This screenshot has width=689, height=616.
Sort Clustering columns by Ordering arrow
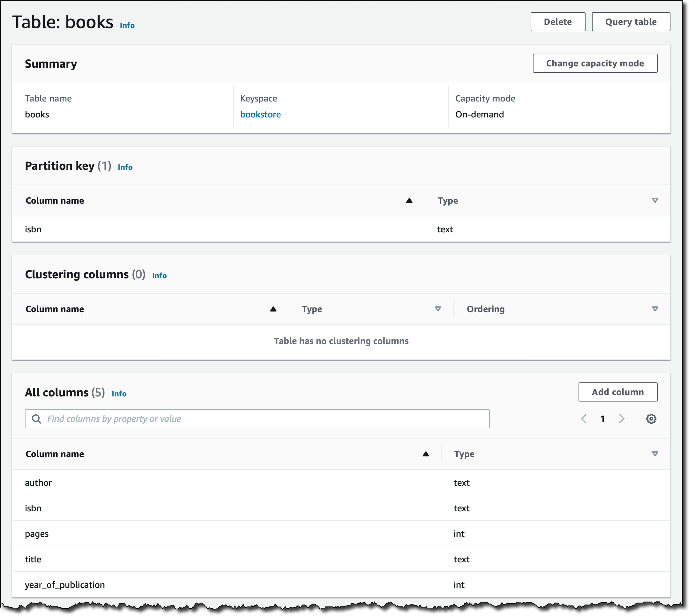[655, 309]
